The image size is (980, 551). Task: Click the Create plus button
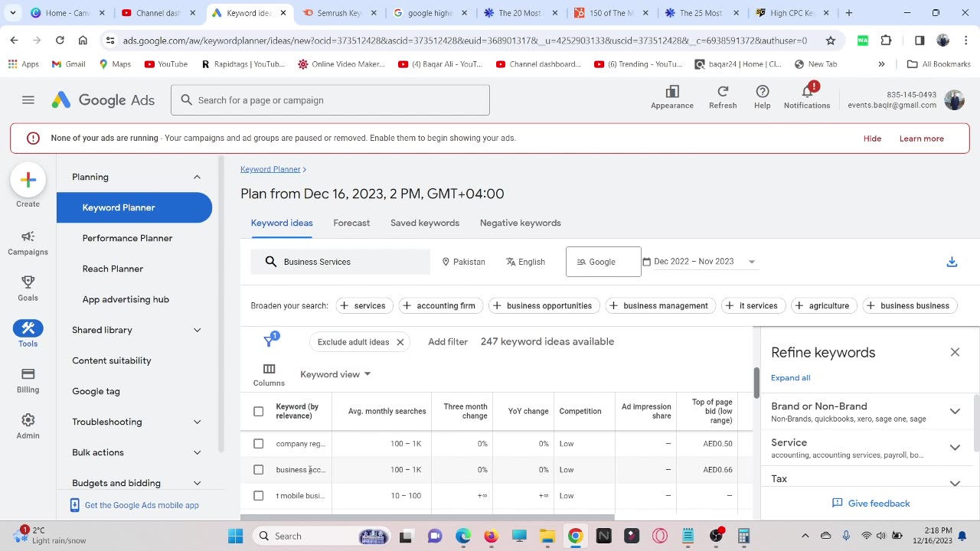pyautogui.click(x=28, y=181)
